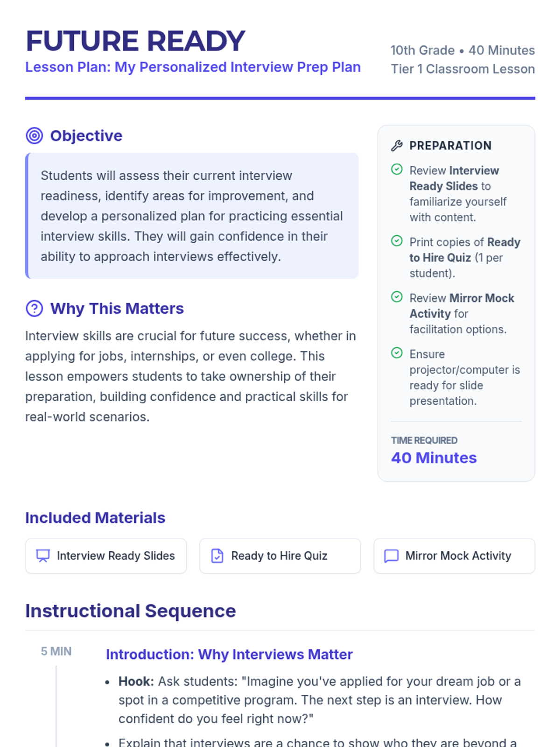The image size is (560, 747).
Task: Click the wrench icon next to Preparation
Action: tap(397, 146)
